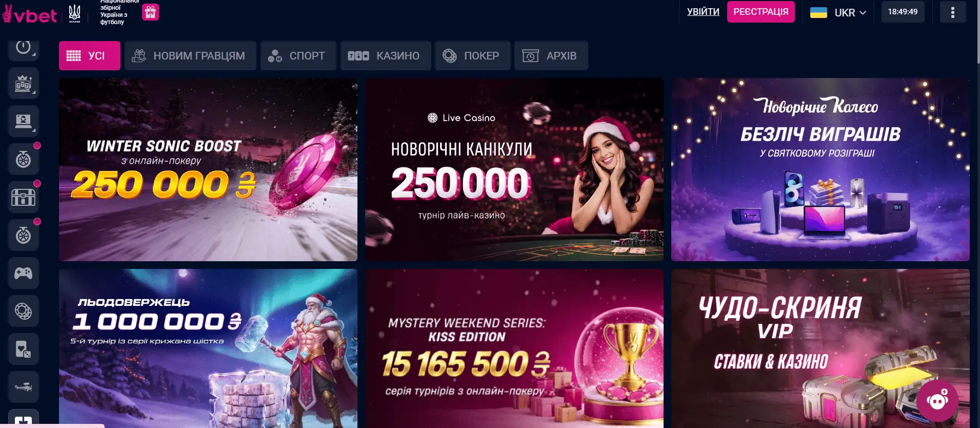Select the НОВИМ ГРАВЦЯМ tab
The width and height of the screenshot is (980, 428).
tap(190, 55)
